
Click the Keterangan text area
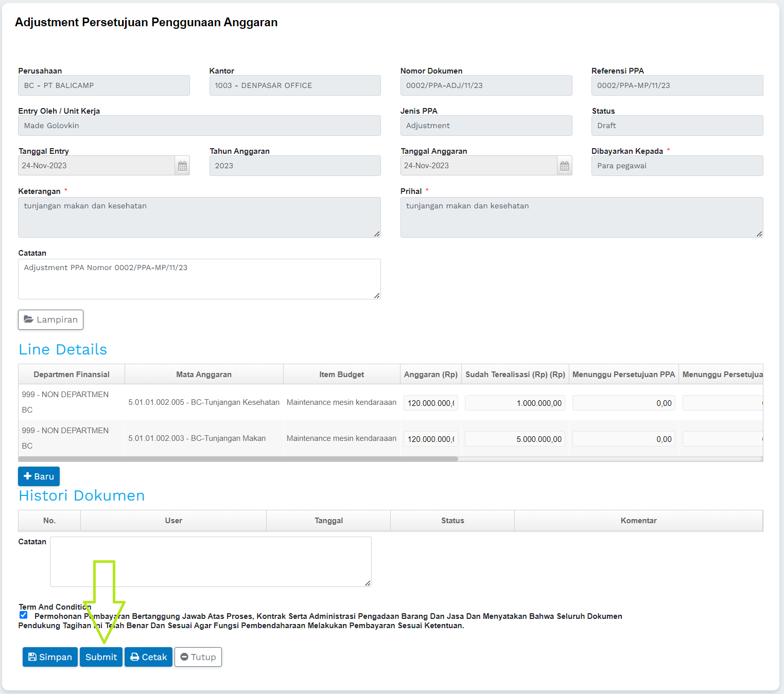[199, 217]
